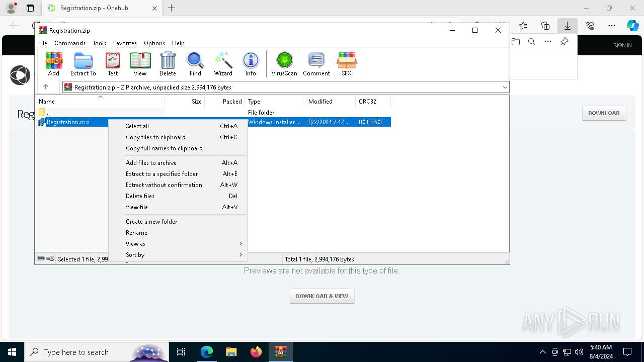Click the Comment toolbar icon

coord(316,64)
